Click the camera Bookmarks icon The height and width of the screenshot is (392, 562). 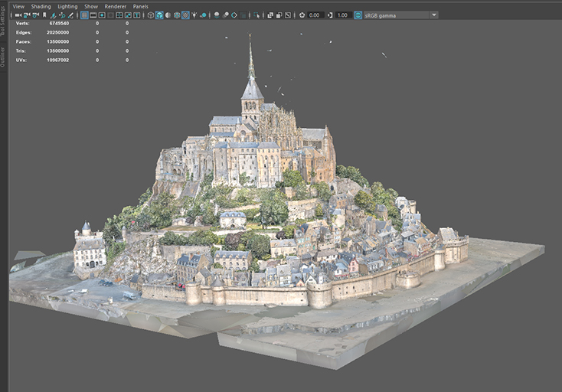point(44,15)
